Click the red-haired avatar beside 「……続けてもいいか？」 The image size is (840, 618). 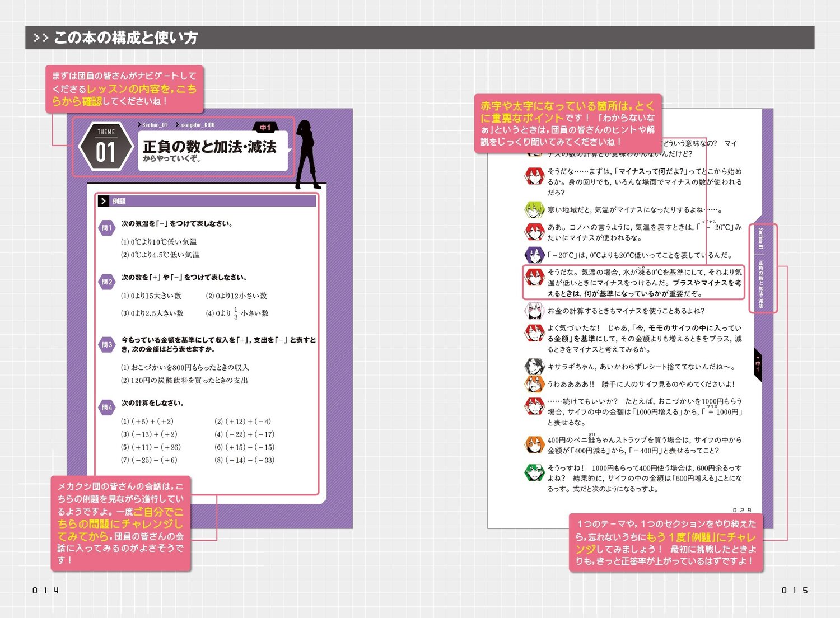(534, 405)
